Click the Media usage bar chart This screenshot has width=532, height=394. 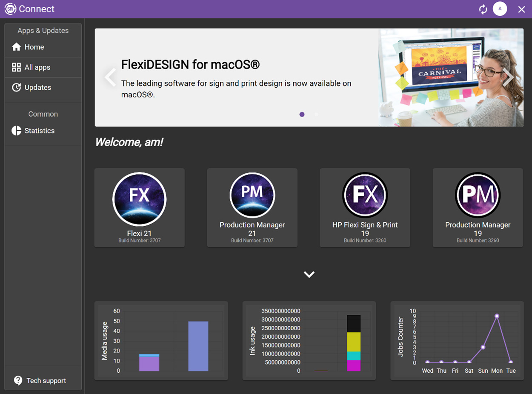tap(161, 340)
